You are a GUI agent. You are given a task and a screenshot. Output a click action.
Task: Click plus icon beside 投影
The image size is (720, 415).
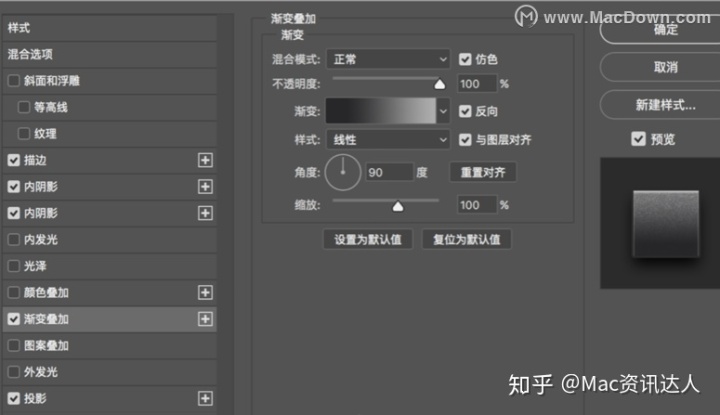click(205, 398)
